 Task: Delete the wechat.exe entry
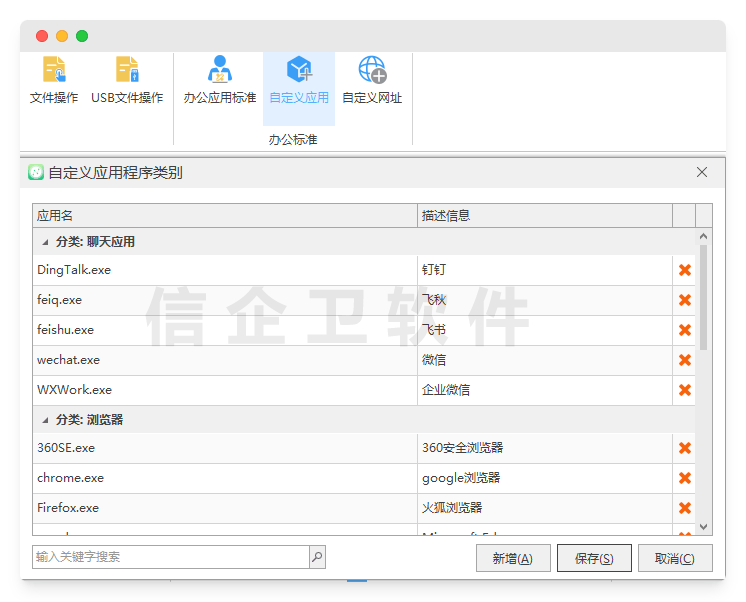point(685,360)
